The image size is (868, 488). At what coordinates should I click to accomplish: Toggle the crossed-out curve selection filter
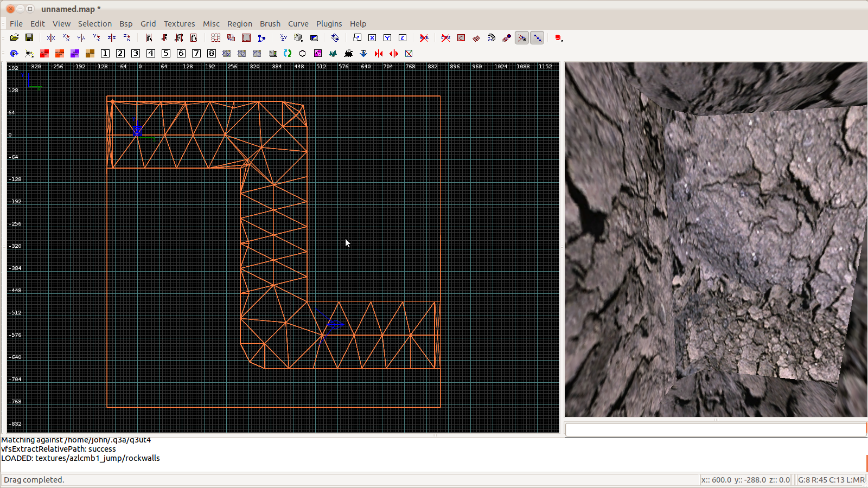click(446, 38)
